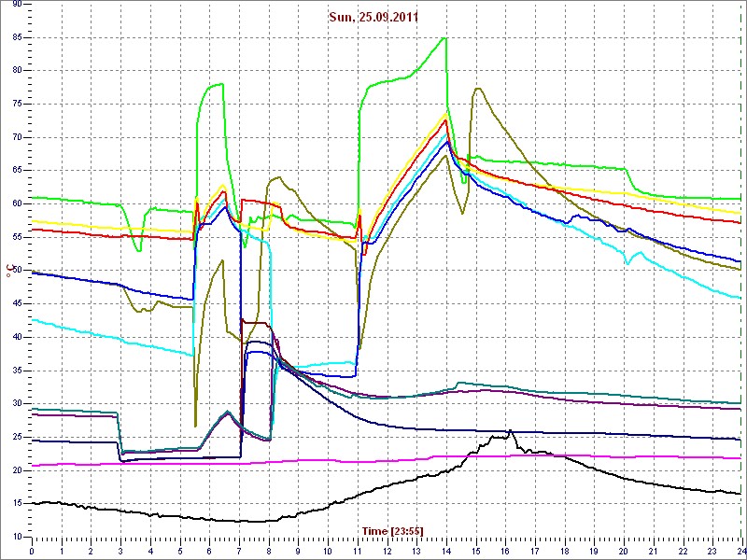The image size is (747, 560).
Task: Select the y-axis temperature label '35'
Action: (16, 371)
